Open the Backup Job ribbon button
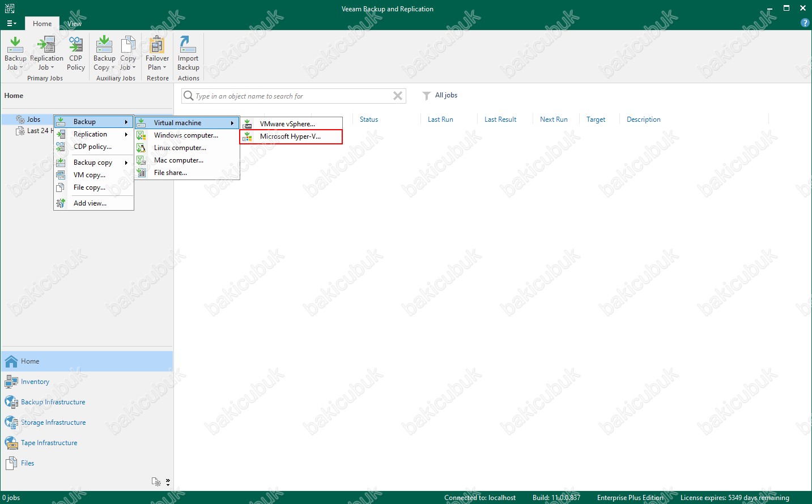812x504 pixels. [x=15, y=53]
